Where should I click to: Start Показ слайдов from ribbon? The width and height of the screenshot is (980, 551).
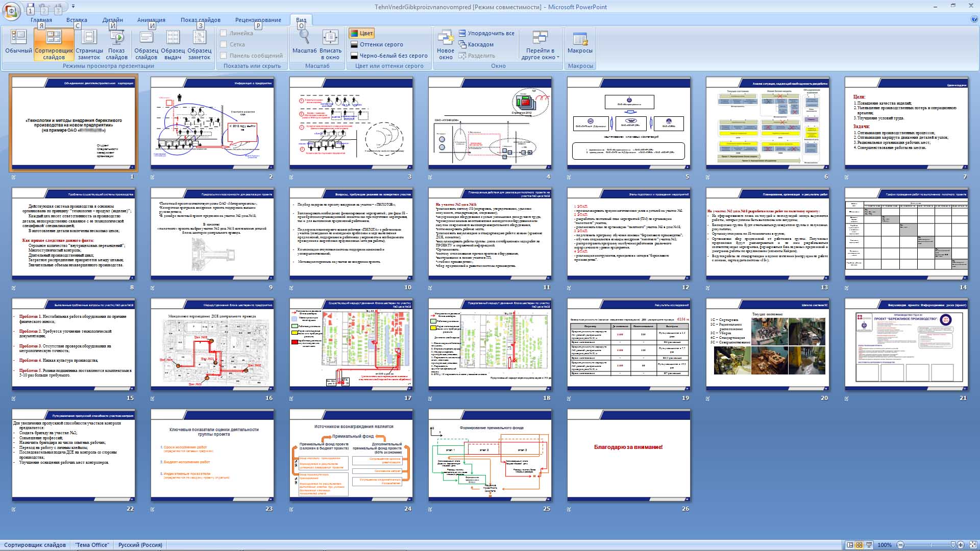click(116, 43)
